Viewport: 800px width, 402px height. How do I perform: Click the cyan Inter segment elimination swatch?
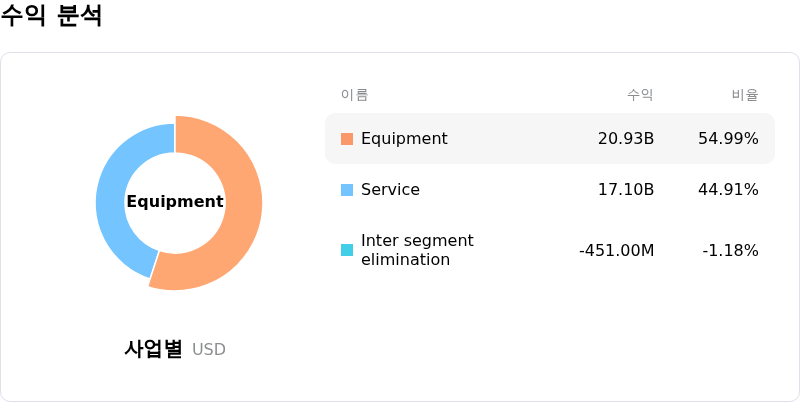click(347, 250)
